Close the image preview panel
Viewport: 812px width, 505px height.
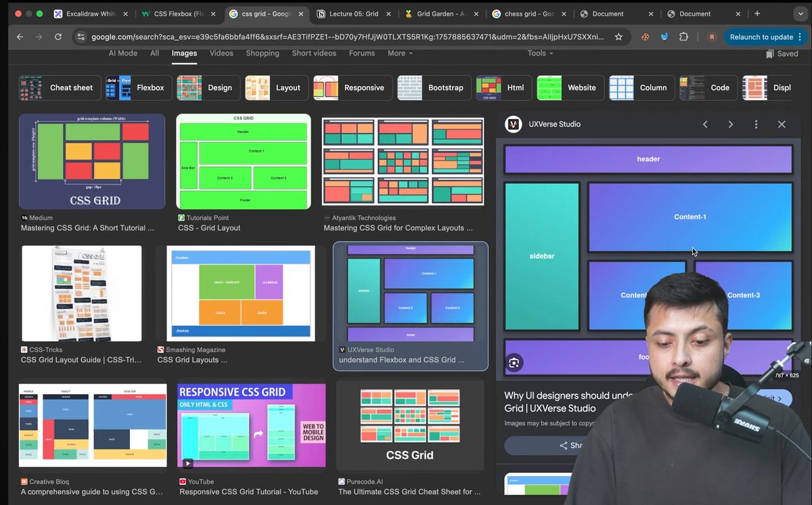click(782, 125)
